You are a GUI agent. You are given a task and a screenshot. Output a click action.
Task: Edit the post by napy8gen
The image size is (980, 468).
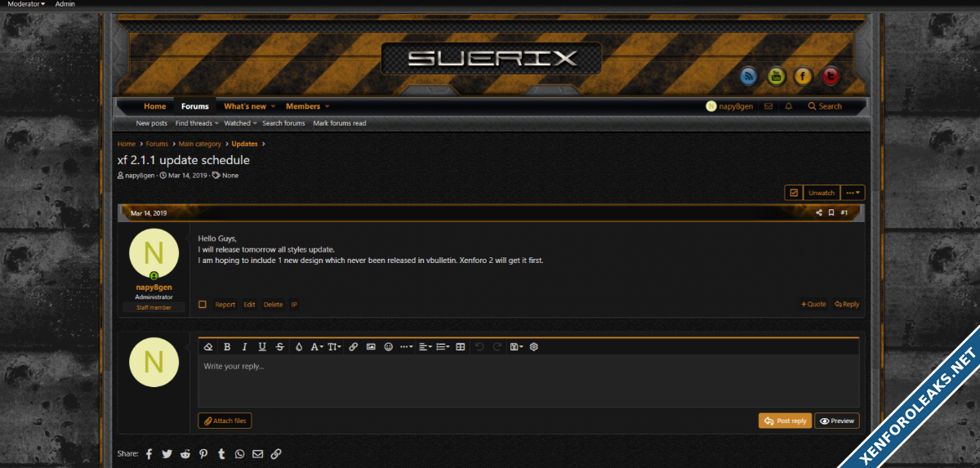pos(249,305)
